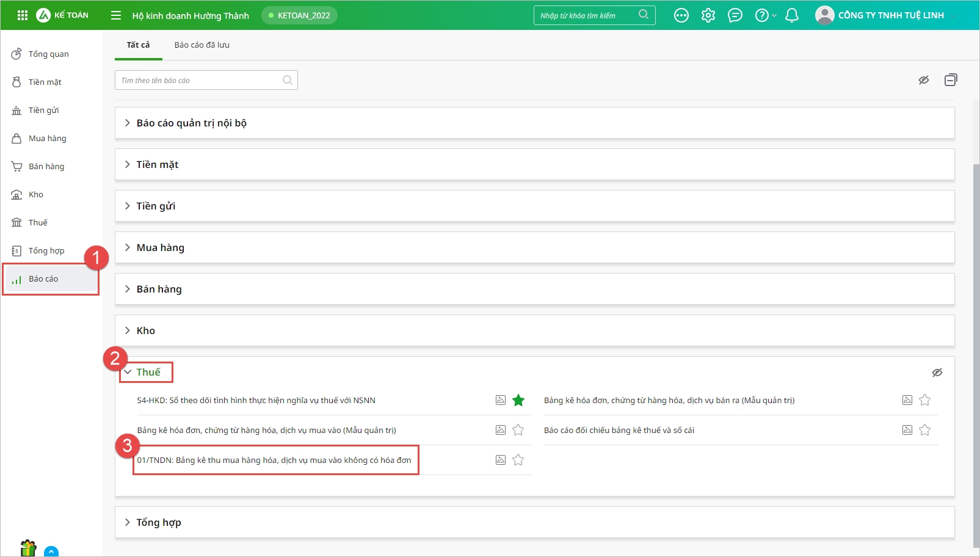Open Bảng kê hóa đơn bán ra report
The image size is (980, 557).
[x=669, y=400]
